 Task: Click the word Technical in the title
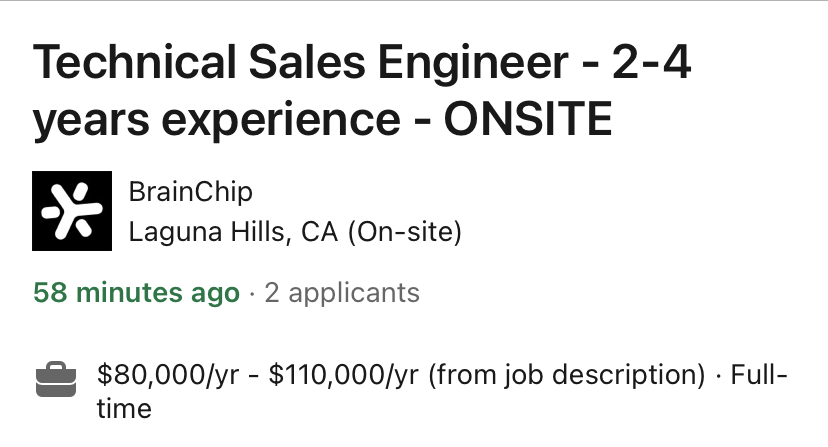131,66
